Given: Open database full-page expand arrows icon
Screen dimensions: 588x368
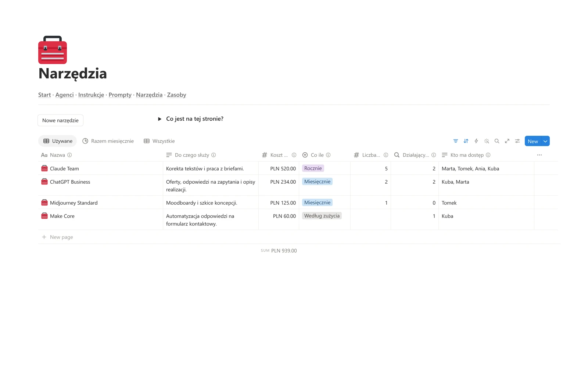Looking at the screenshot, I should pyautogui.click(x=507, y=141).
